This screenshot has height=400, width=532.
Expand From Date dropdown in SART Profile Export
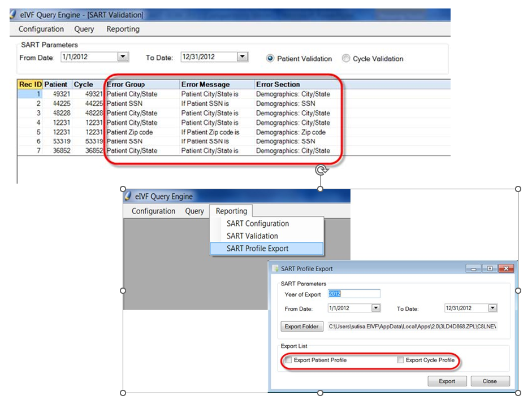376,308
